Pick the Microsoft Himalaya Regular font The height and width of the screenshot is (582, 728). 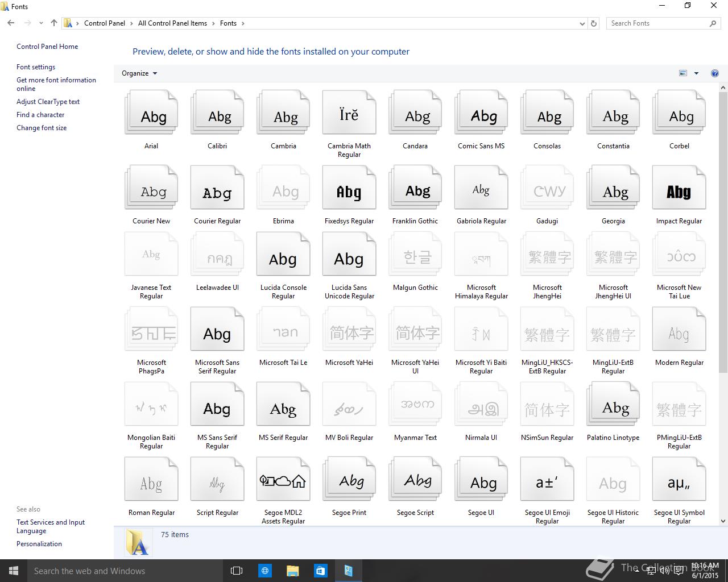coord(481,254)
